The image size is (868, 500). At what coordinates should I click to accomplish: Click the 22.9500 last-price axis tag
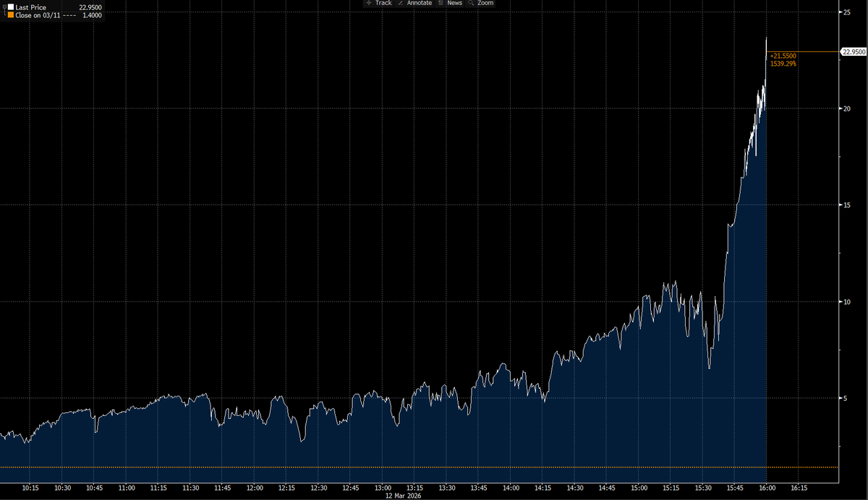pos(853,51)
